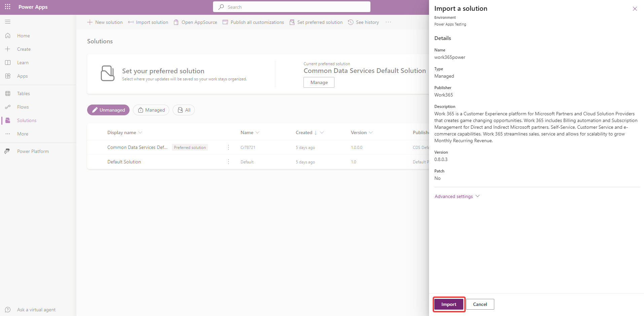Go to Home in navigation
Image resolution: width=644 pixels, height=316 pixels.
pos(24,36)
